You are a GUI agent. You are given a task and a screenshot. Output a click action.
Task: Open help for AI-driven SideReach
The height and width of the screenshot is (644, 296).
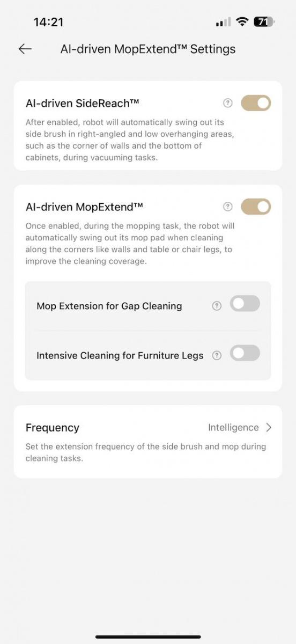tap(228, 103)
